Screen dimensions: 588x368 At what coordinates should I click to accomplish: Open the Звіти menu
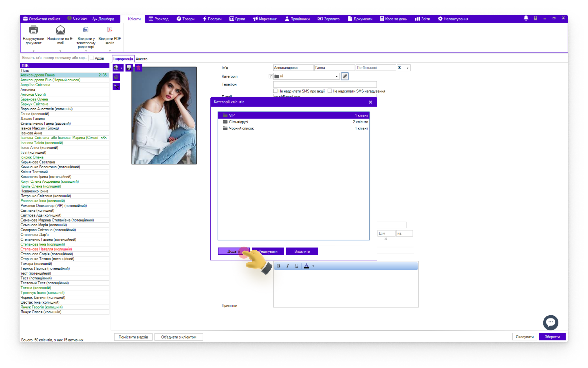tap(422, 19)
